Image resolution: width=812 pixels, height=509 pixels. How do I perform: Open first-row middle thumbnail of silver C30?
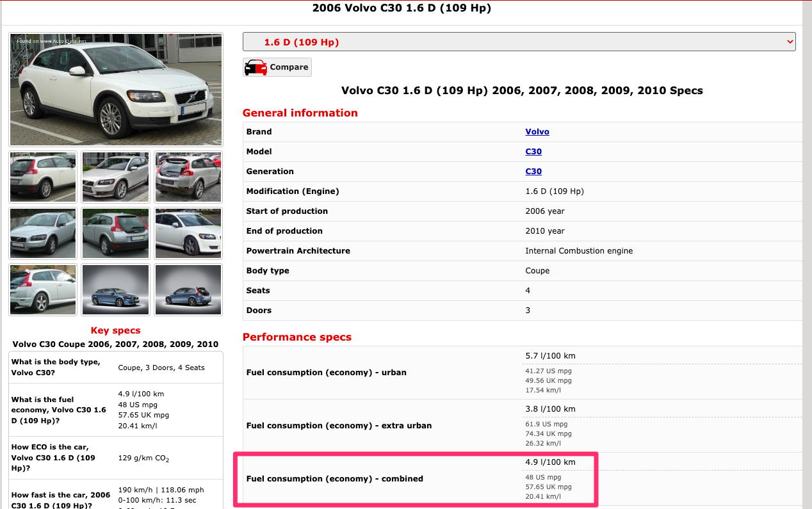116,177
